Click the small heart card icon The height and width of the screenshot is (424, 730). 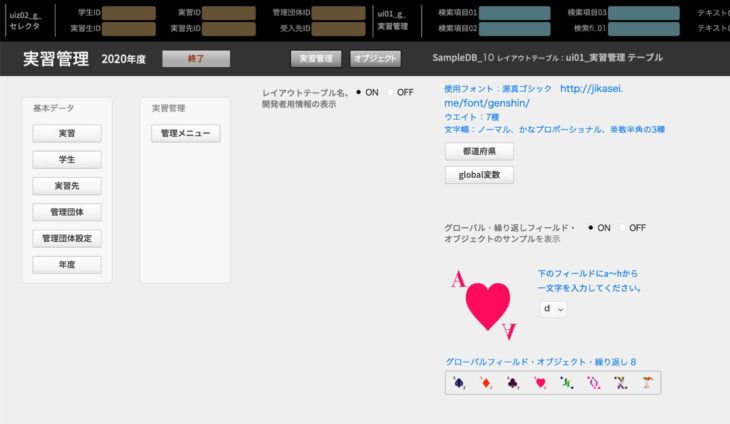(x=540, y=382)
